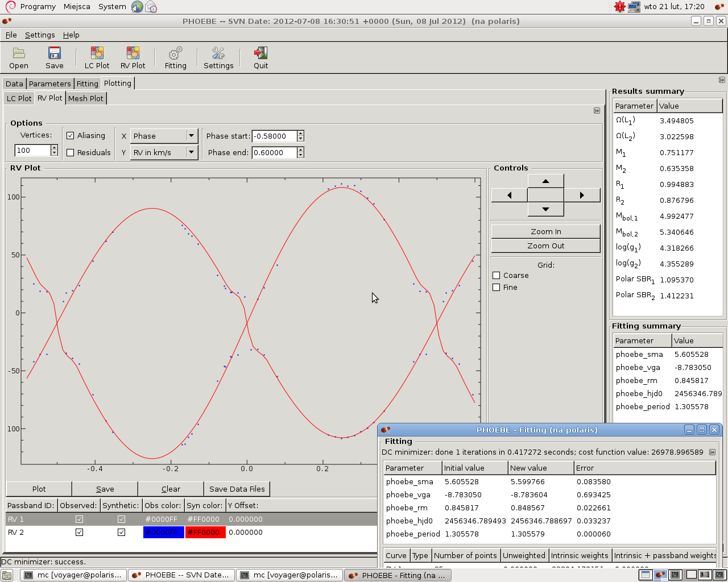The height and width of the screenshot is (582, 728).
Task: Open the X axis Phase dropdown
Action: [164, 136]
